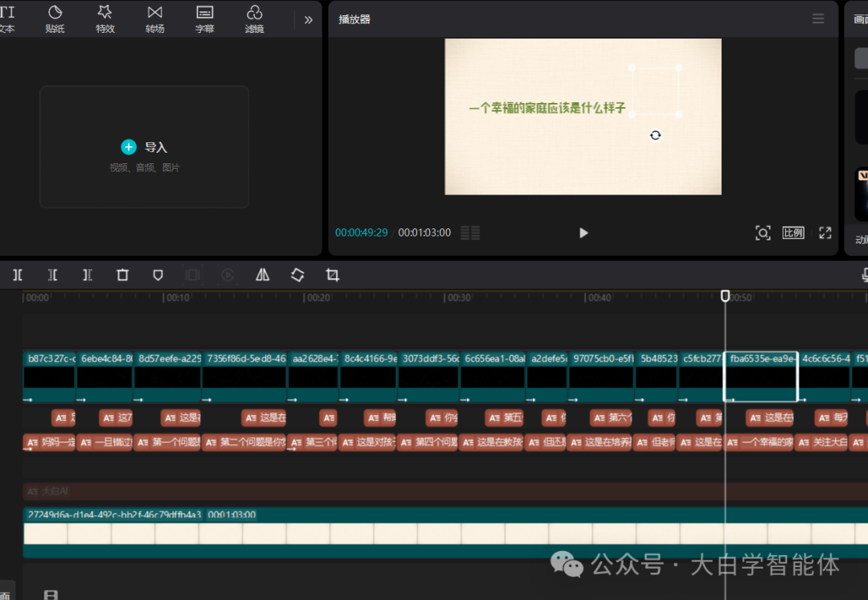Play the preview in the player
This screenshot has width=868, height=600.
[x=583, y=232]
